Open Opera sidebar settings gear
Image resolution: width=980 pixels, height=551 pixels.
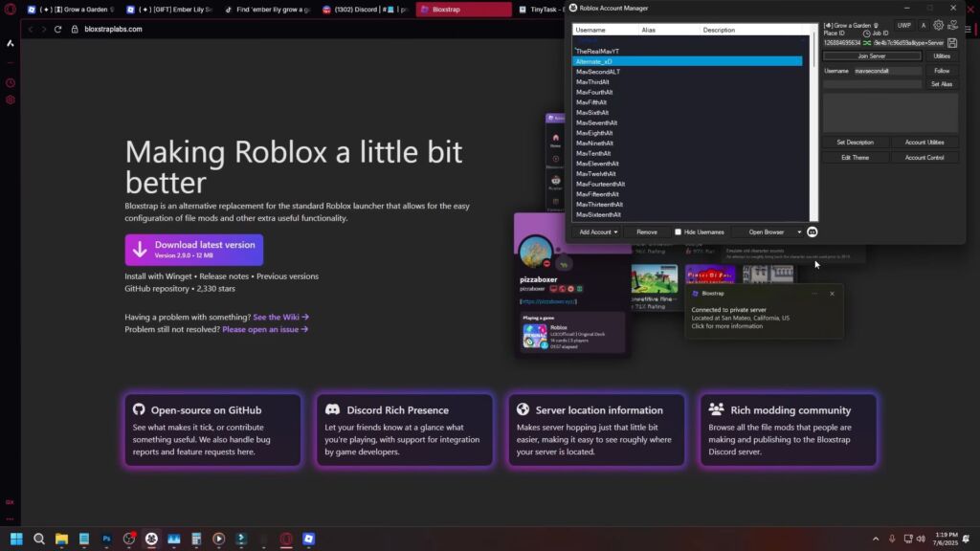click(11, 99)
